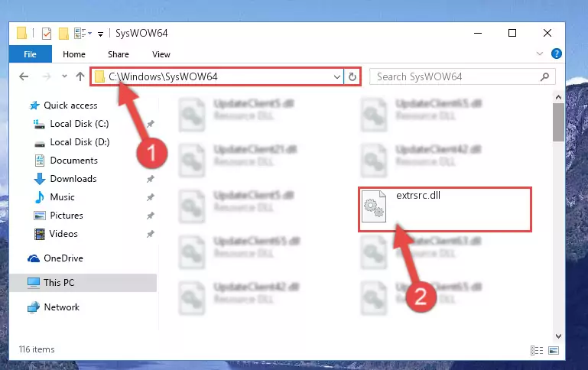Click the pin icon beside Pictures

151,216
